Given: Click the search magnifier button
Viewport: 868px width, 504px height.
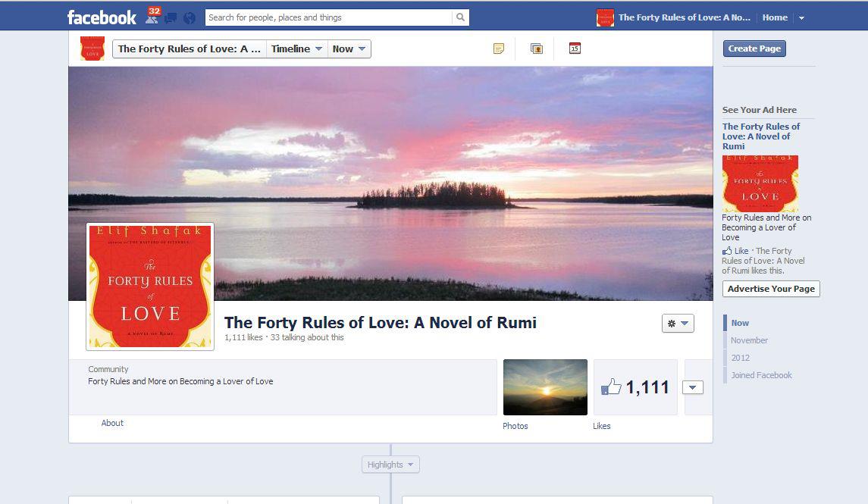Looking at the screenshot, I should [x=460, y=17].
